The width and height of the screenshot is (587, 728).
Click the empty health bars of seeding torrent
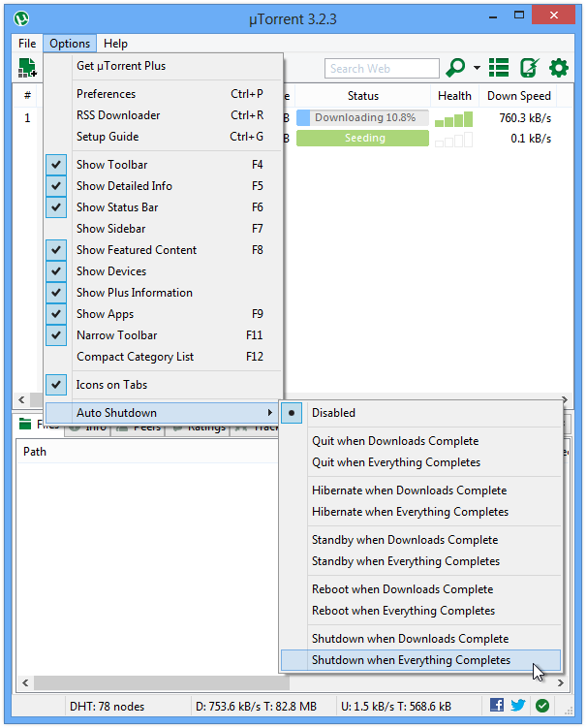[454, 140]
